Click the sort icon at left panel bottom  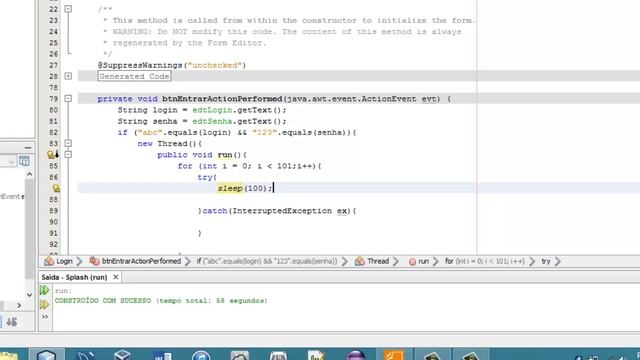tap(11, 322)
